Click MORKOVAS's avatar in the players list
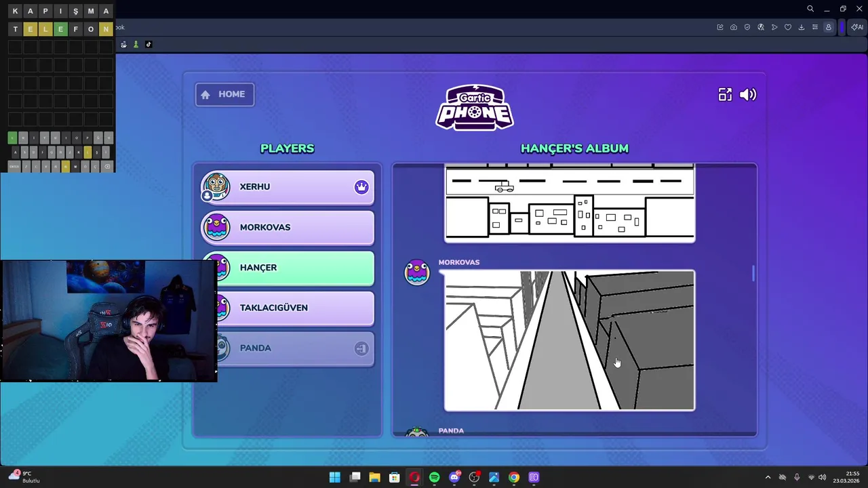 (x=216, y=227)
